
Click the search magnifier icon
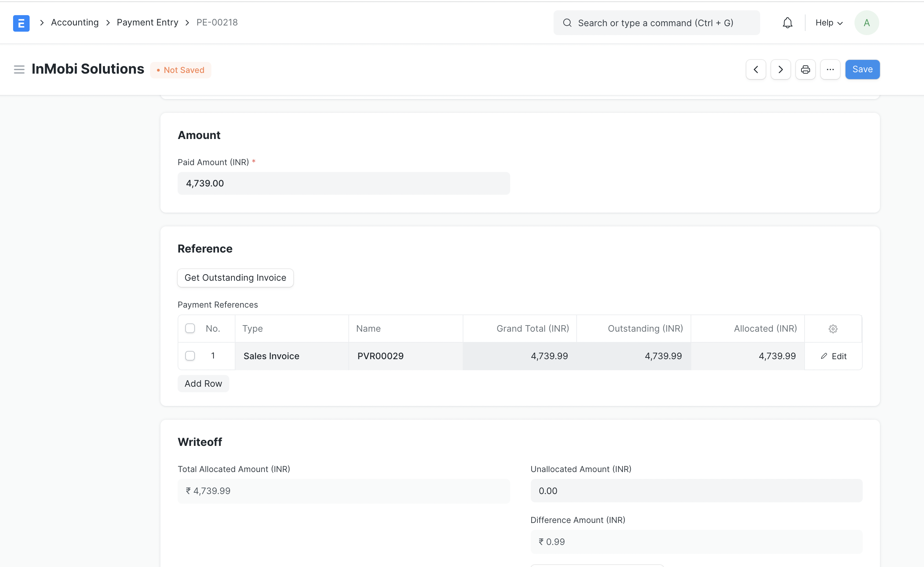(x=567, y=22)
